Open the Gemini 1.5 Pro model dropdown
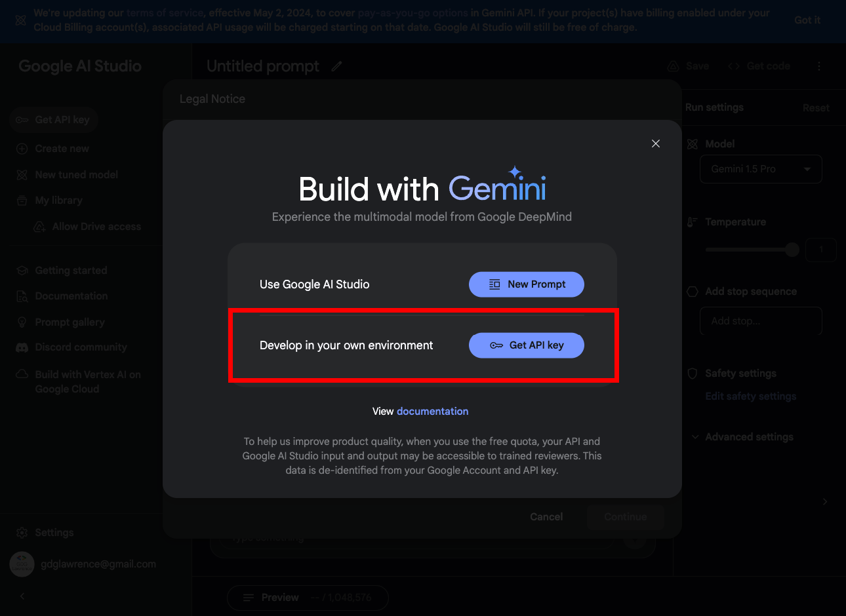The height and width of the screenshot is (616, 846). [761, 169]
